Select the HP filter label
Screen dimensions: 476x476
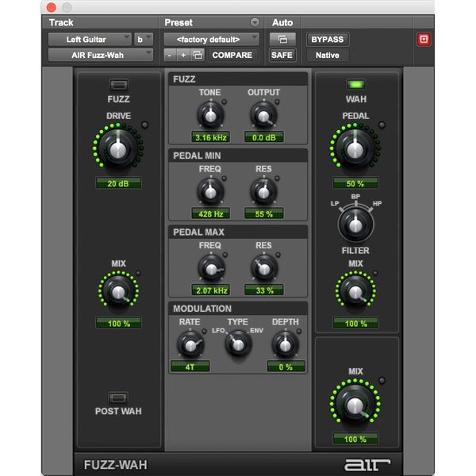click(377, 203)
